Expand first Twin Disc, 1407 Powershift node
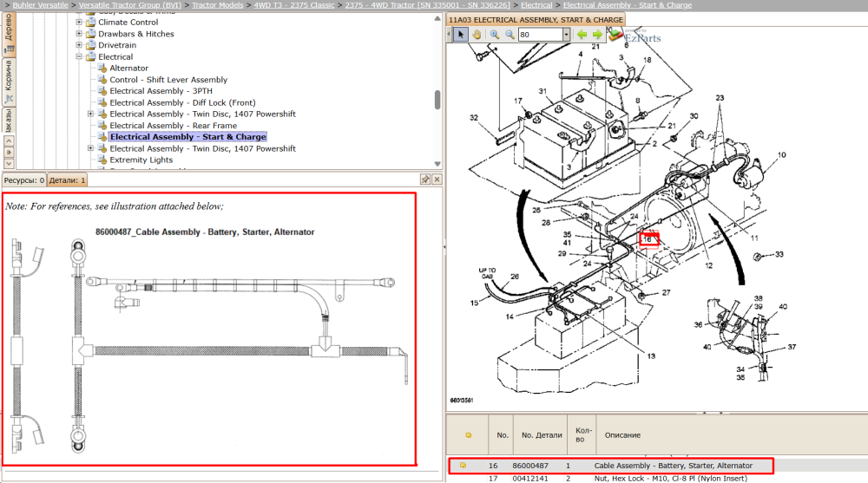This screenshot has height=483, width=868. (x=91, y=114)
